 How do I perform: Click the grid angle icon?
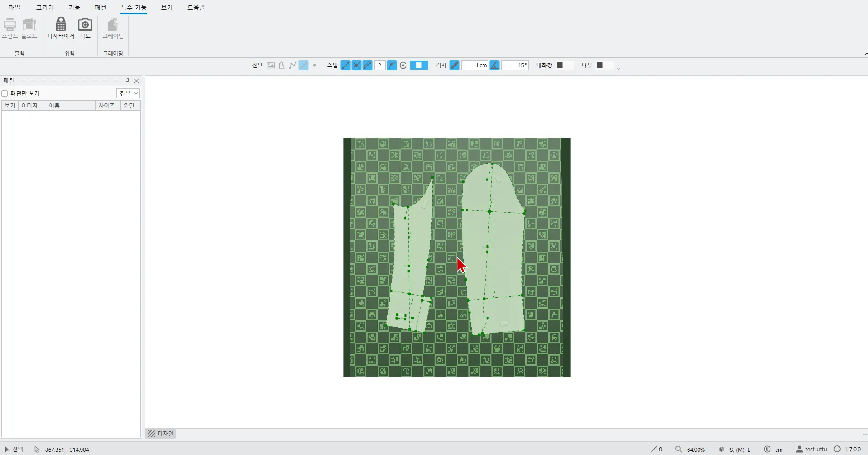[494, 66]
